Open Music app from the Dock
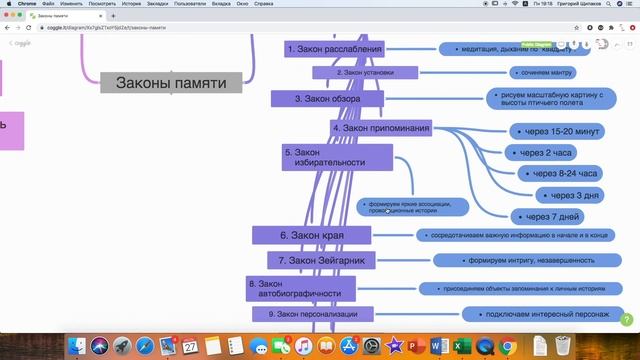Screen dimensions: 640x360 (x=303, y=346)
